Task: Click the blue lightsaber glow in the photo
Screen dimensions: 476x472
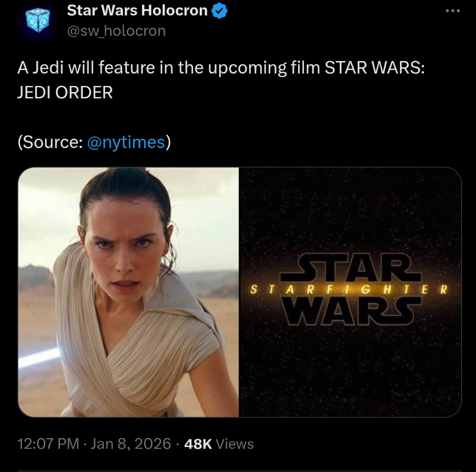Action: click(x=38, y=357)
